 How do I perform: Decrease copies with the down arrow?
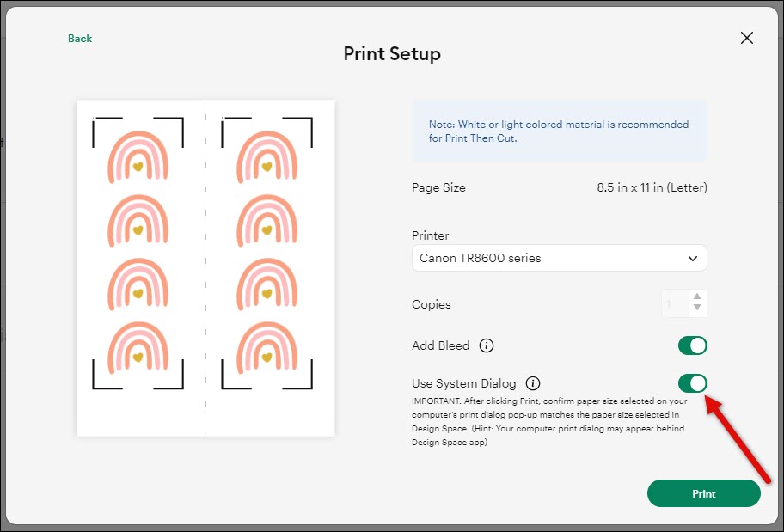(697, 308)
